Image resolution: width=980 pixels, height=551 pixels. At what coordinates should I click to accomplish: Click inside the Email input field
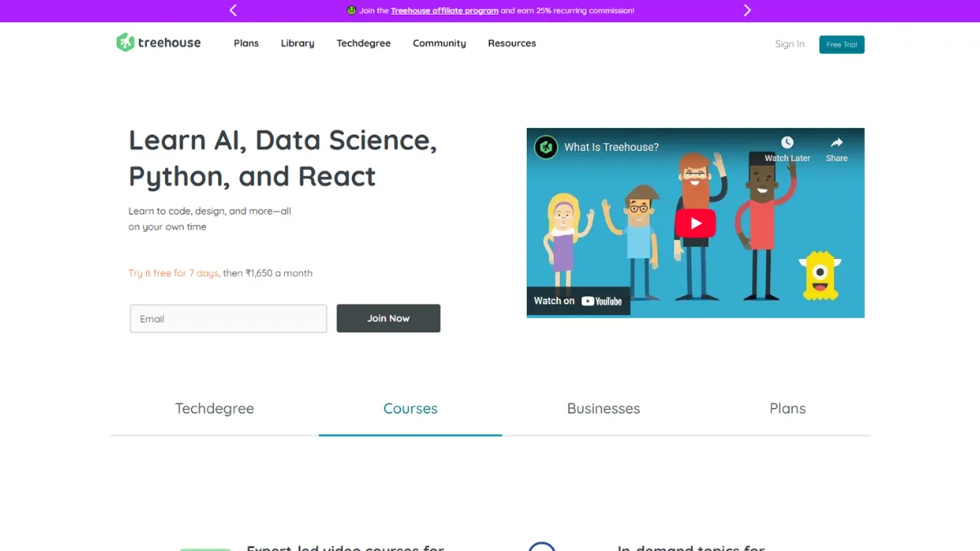coord(229,318)
